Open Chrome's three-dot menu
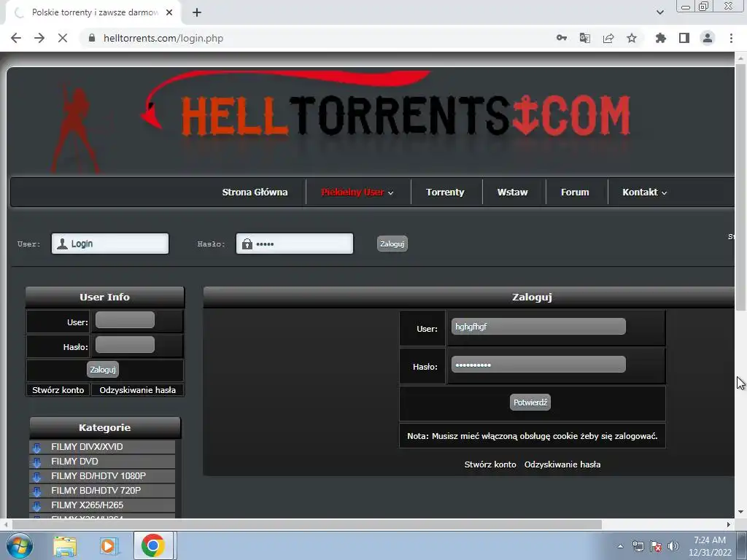 point(731,38)
